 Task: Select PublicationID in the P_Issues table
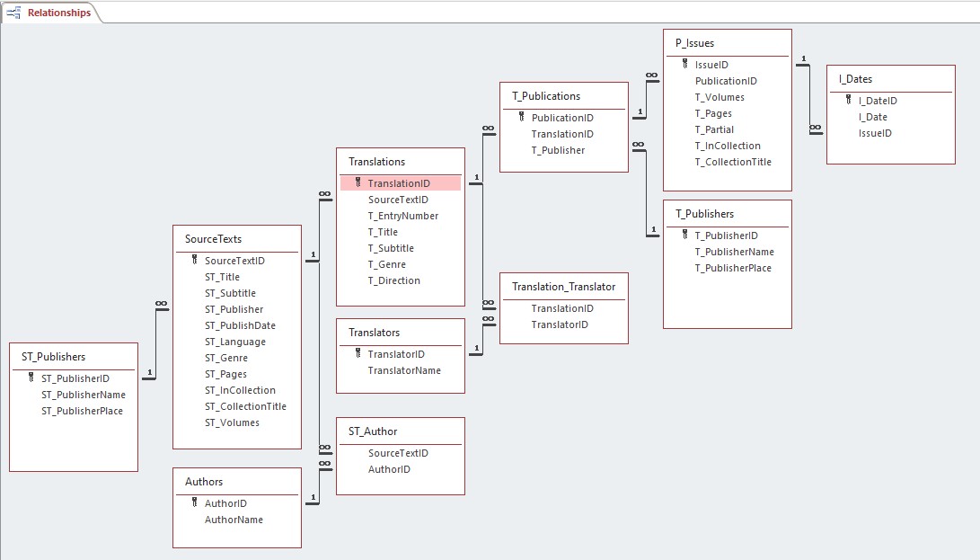[x=726, y=81]
